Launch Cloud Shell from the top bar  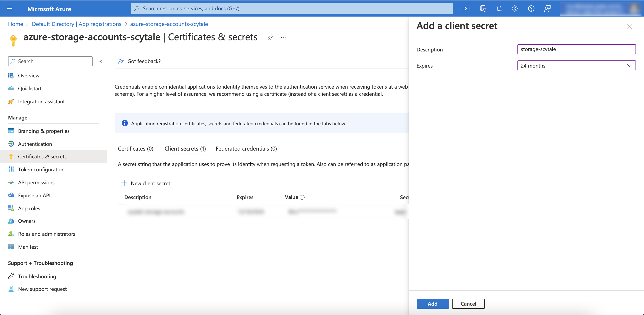[467, 9]
